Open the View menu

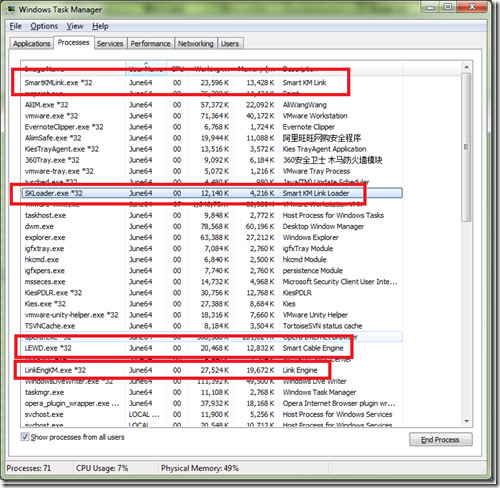[75, 26]
